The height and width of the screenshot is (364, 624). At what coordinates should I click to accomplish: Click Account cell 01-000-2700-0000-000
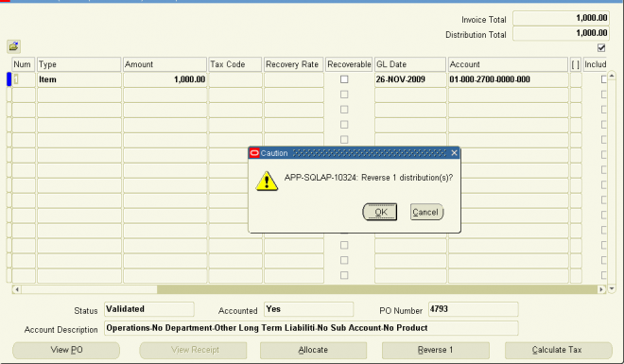point(509,79)
